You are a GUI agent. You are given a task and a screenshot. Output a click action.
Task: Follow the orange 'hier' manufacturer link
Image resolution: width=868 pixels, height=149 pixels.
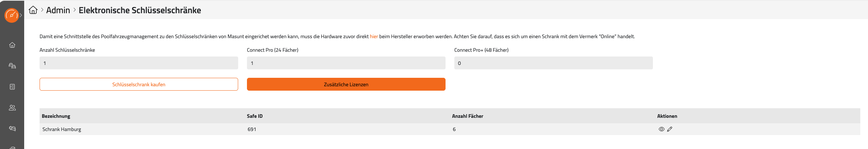point(374,36)
